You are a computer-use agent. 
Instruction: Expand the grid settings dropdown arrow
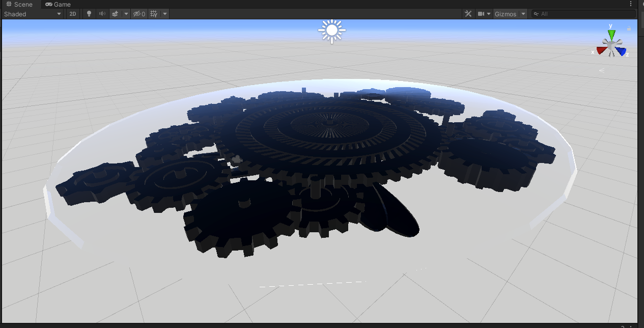[x=165, y=14]
